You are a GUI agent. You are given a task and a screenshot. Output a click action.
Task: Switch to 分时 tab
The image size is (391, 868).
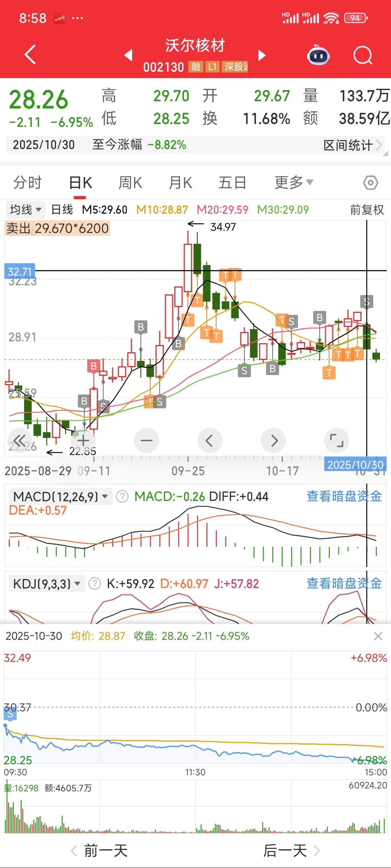click(x=28, y=182)
